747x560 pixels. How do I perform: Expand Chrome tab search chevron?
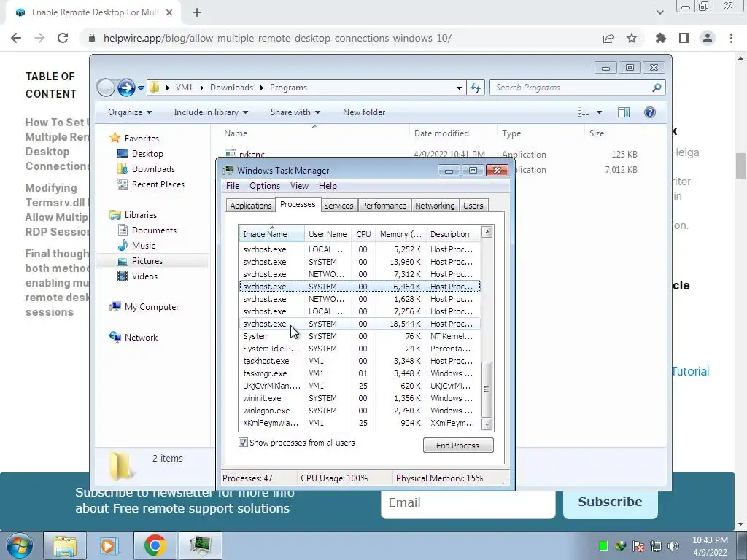coord(659,13)
